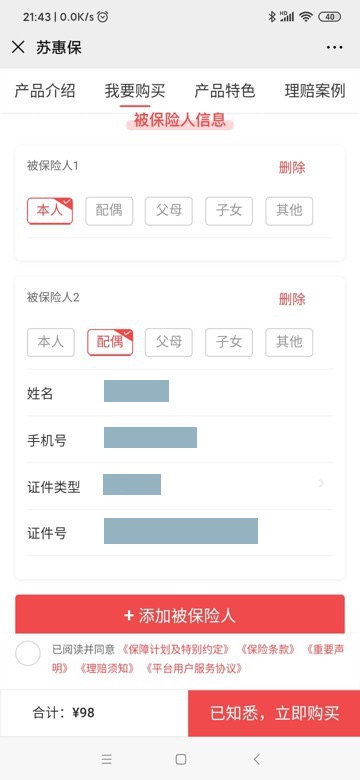The image size is (360, 780).
Task: Expand the 证件类型 selector chevron
Action: [x=322, y=483]
